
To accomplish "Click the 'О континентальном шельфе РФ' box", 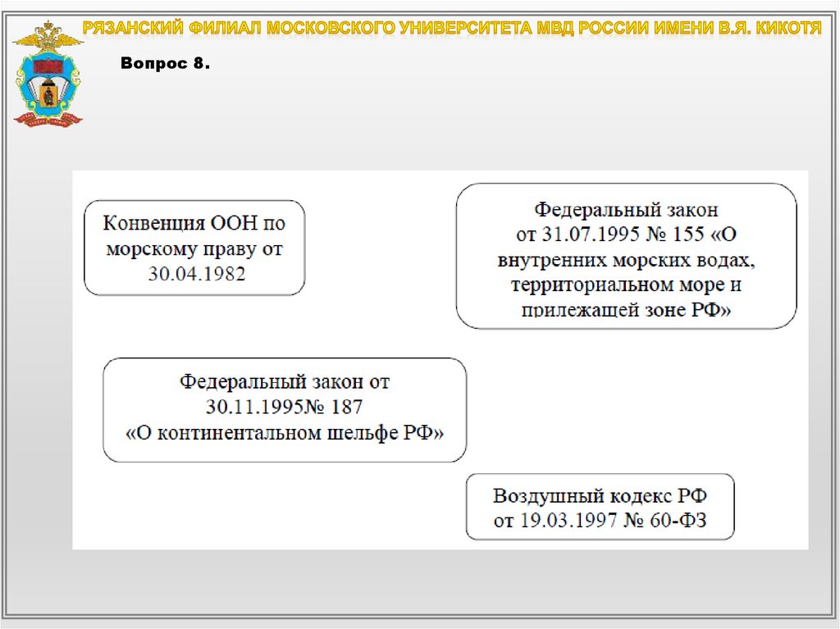I will pyautogui.click(x=285, y=410).
